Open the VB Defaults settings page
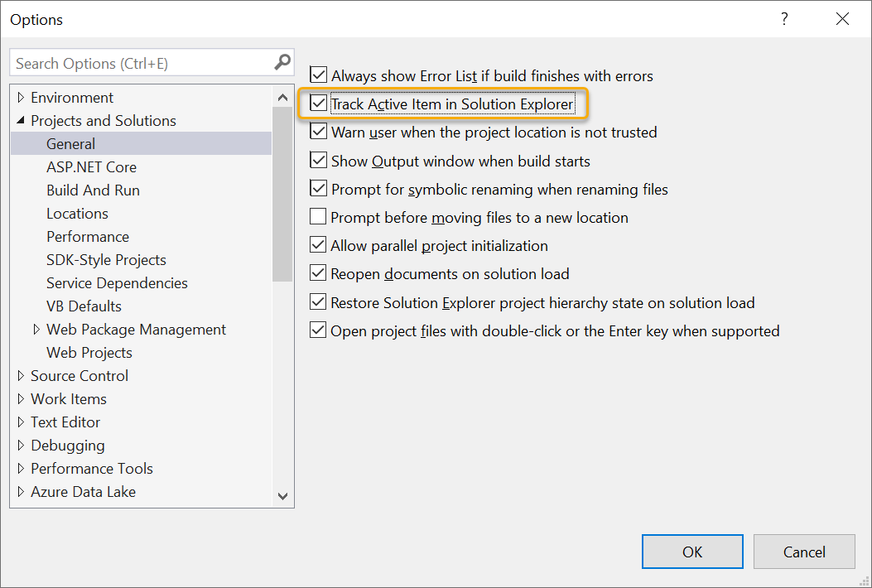Viewport: 872px width, 588px height. pyautogui.click(x=84, y=306)
